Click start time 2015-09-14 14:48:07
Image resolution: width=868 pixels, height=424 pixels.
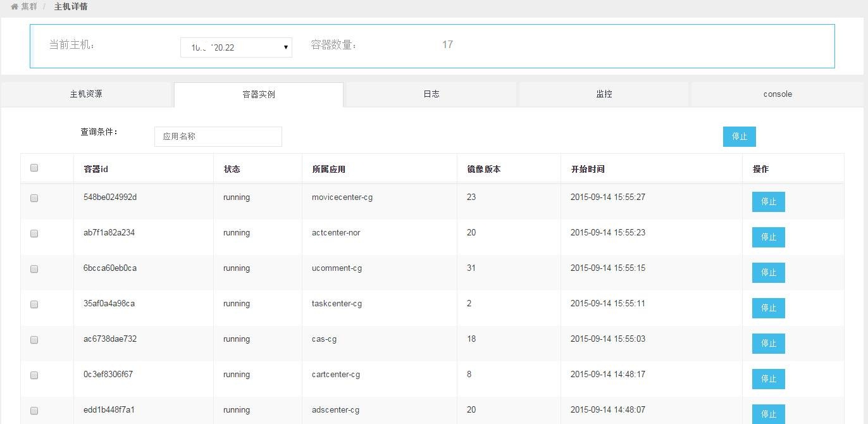pyautogui.click(x=608, y=410)
